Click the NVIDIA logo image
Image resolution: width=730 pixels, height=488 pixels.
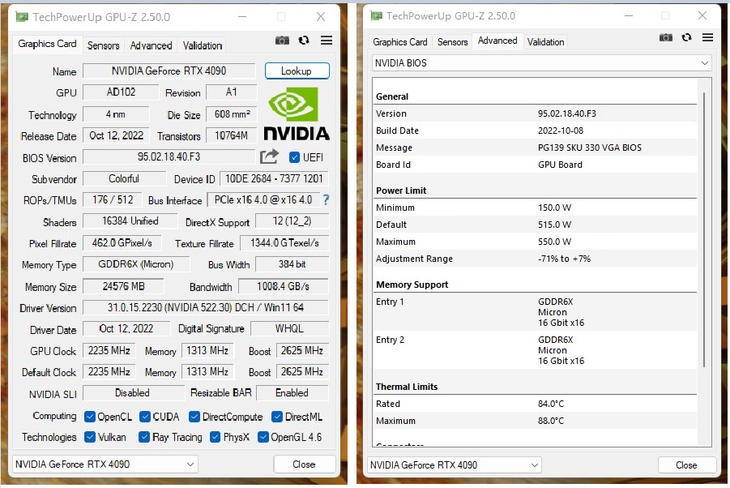pyautogui.click(x=297, y=114)
